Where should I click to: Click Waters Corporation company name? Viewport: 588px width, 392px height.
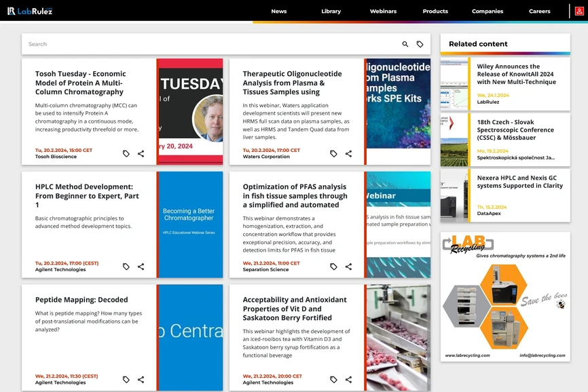(x=266, y=157)
